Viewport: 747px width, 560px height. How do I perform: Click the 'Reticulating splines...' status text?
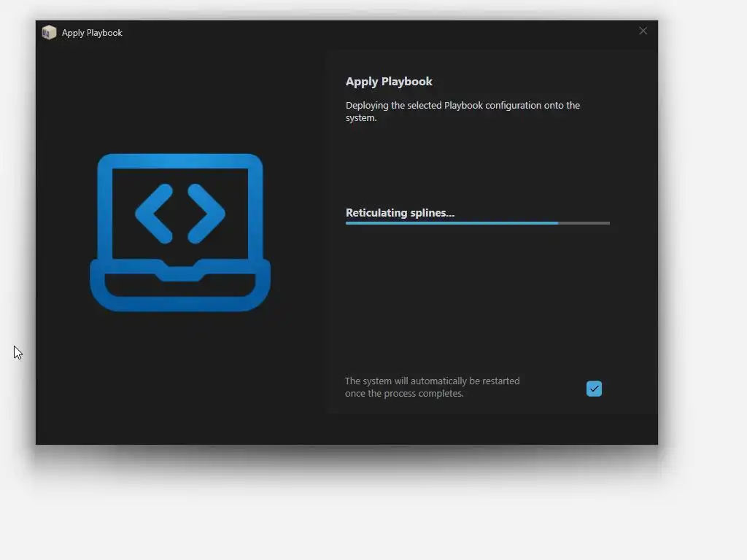click(400, 213)
